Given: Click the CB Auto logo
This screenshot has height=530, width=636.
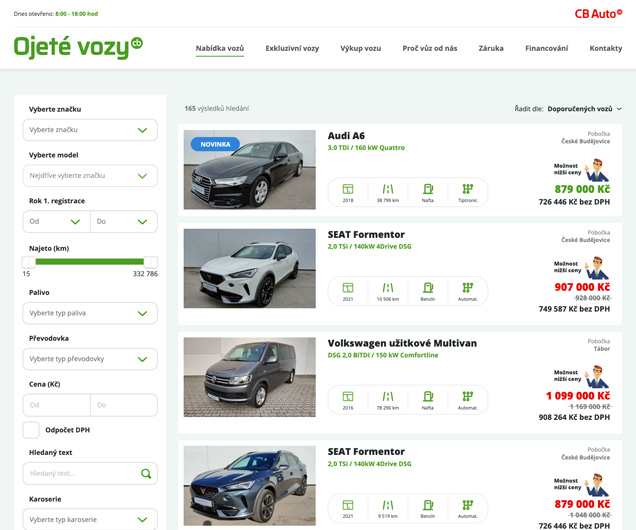Looking at the screenshot, I should click(x=598, y=14).
